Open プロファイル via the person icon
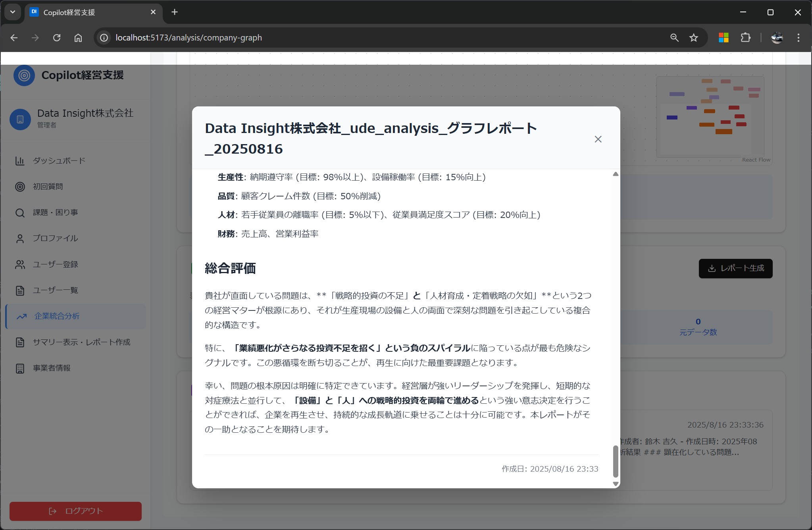This screenshot has width=812, height=530. pos(20,238)
